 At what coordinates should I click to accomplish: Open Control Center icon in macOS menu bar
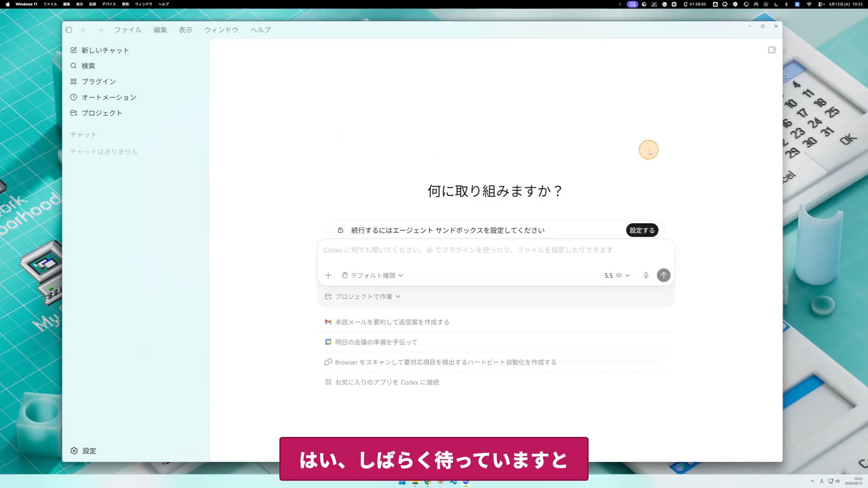click(821, 4)
